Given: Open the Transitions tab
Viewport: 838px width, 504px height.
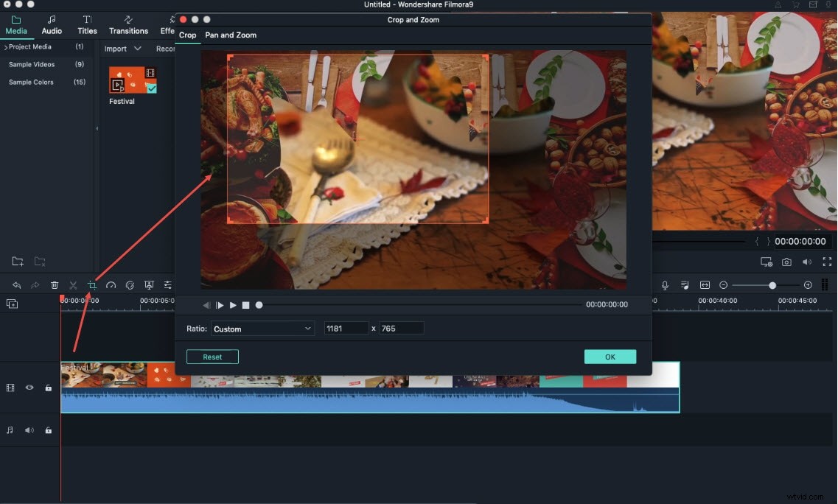Looking at the screenshot, I should pos(128,25).
